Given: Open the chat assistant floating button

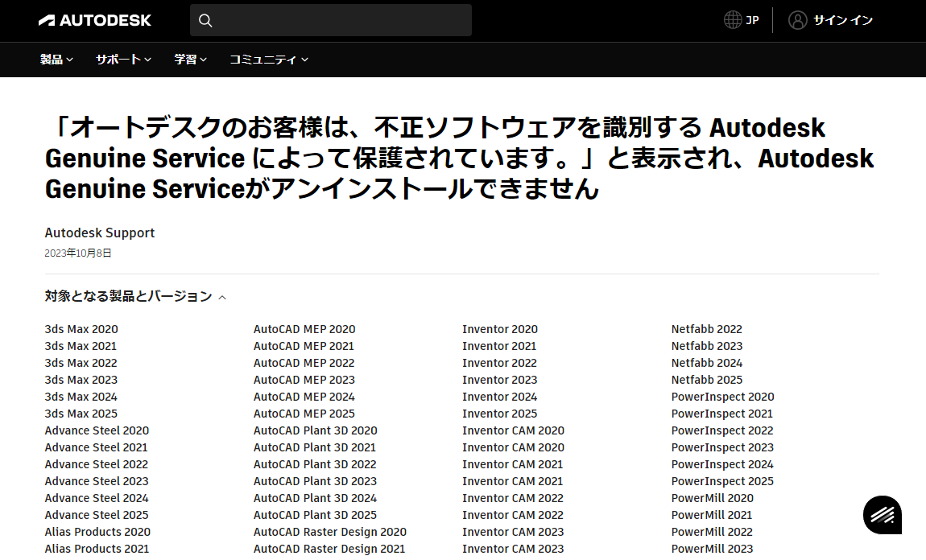Looking at the screenshot, I should 883,515.
